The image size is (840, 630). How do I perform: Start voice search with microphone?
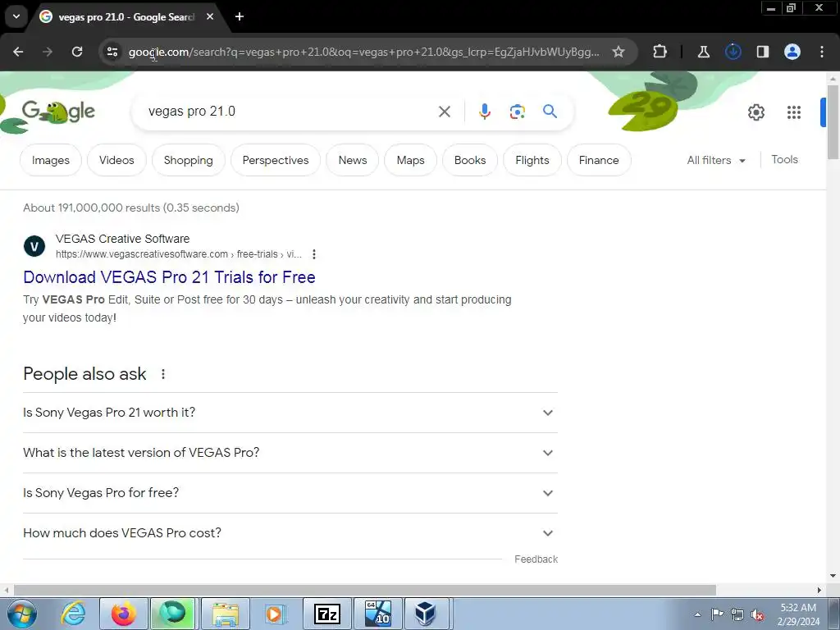click(x=484, y=112)
